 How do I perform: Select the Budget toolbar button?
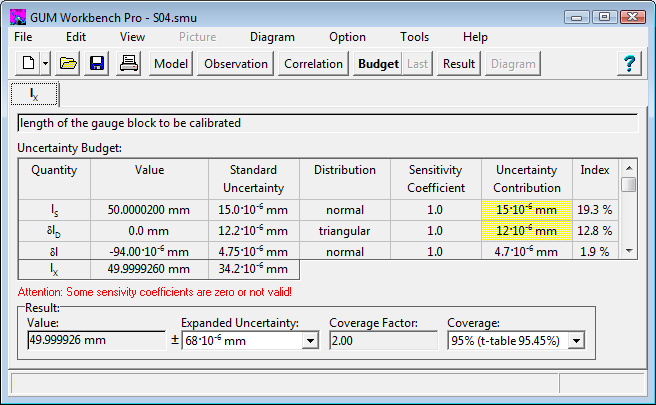378,64
